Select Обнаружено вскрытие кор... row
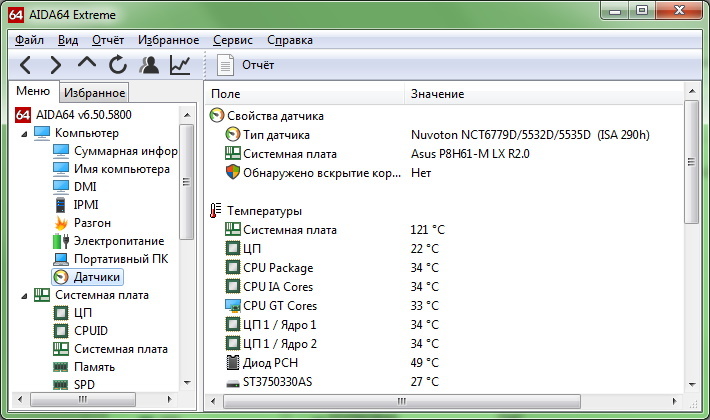 446,173
